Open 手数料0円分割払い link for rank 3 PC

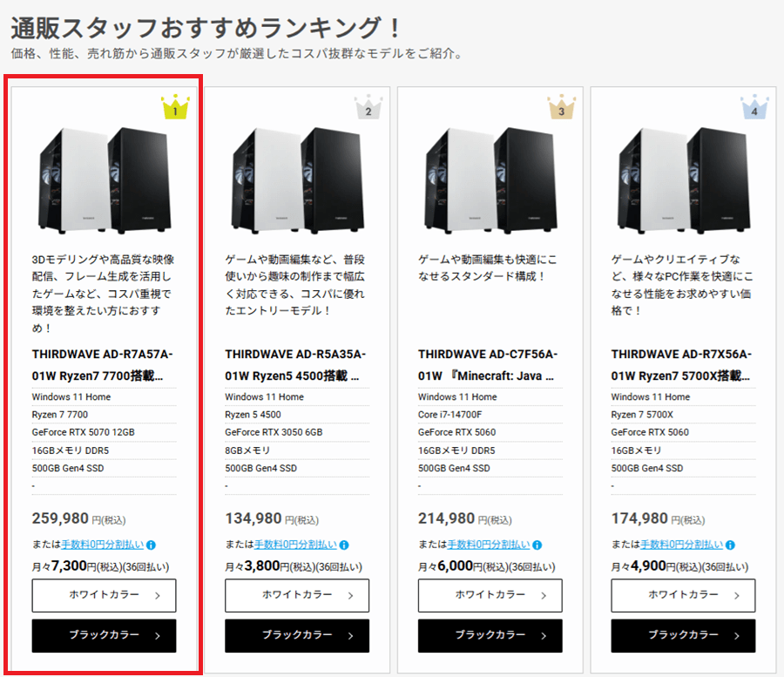489,545
